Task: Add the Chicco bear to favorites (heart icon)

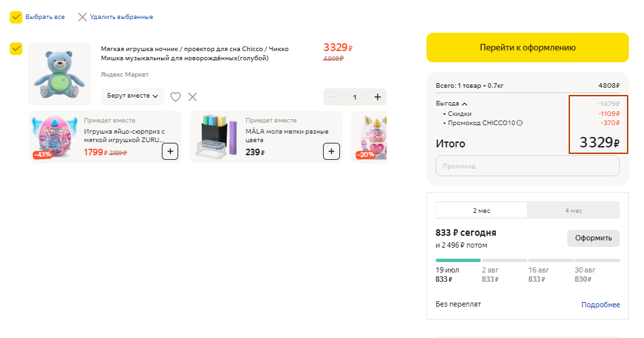Action: click(176, 97)
